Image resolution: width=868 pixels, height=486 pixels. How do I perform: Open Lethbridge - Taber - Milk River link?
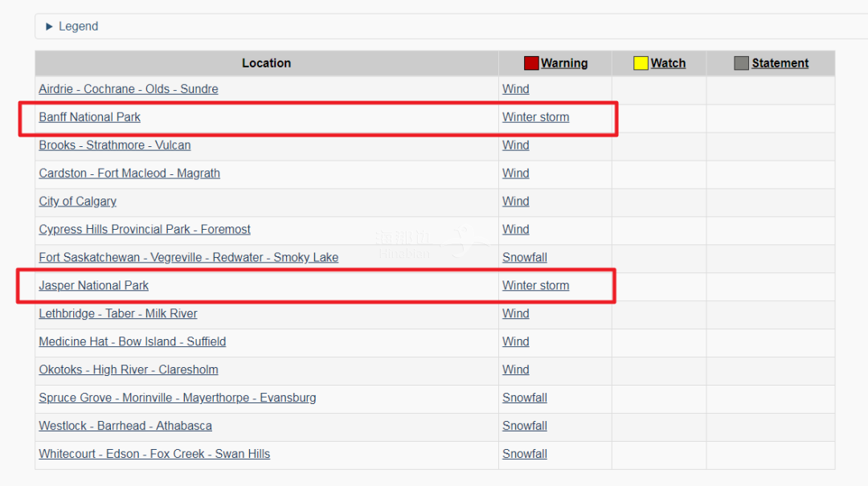(118, 314)
